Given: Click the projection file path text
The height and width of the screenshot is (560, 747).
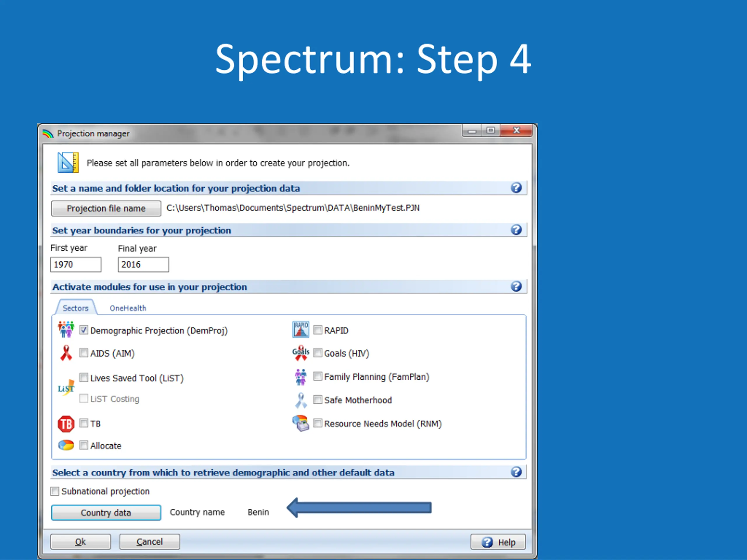Looking at the screenshot, I should click(293, 208).
